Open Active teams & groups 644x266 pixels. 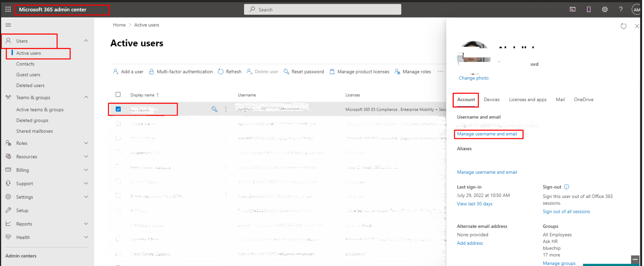(x=40, y=110)
